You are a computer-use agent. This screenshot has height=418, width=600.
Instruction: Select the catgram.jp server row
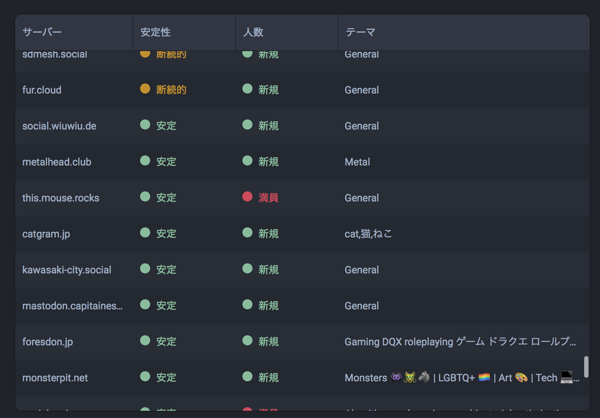(302, 233)
